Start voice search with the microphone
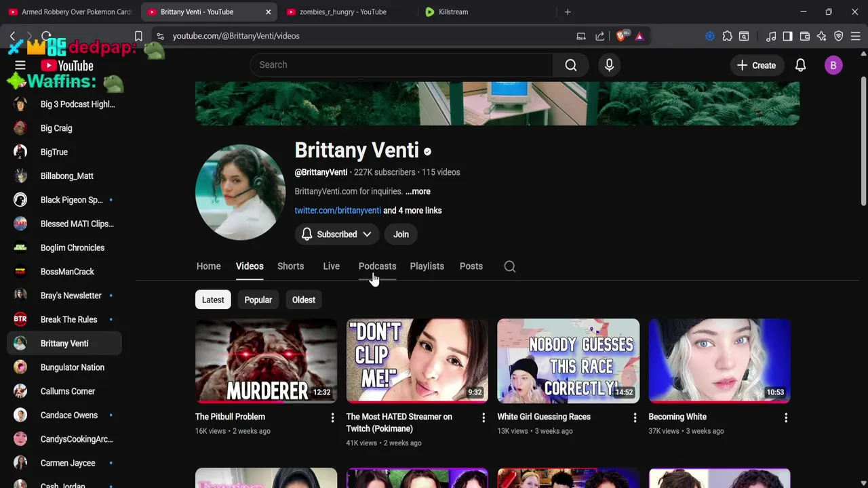Viewport: 868px width, 488px height. click(609, 65)
